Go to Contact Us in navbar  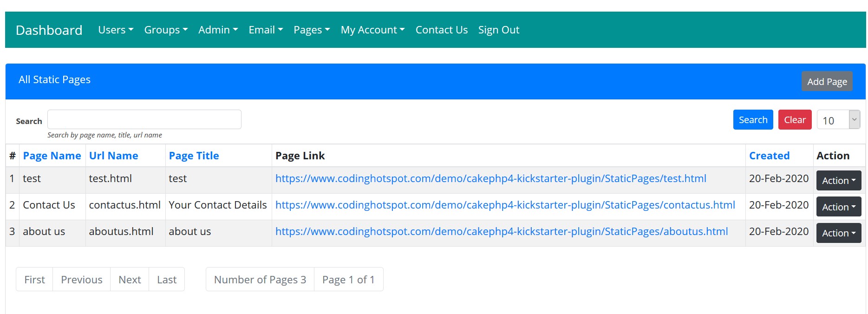tap(441, 30)
